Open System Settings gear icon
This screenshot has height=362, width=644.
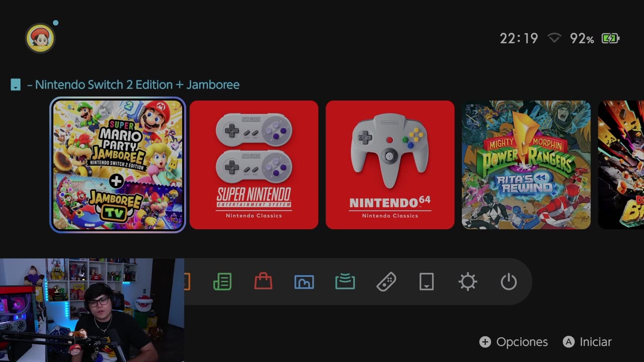pyautogui.click(x=468, y=282)
